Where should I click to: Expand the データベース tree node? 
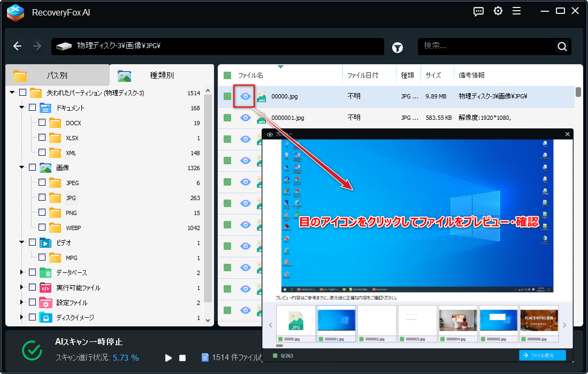(x=22, y=272)
